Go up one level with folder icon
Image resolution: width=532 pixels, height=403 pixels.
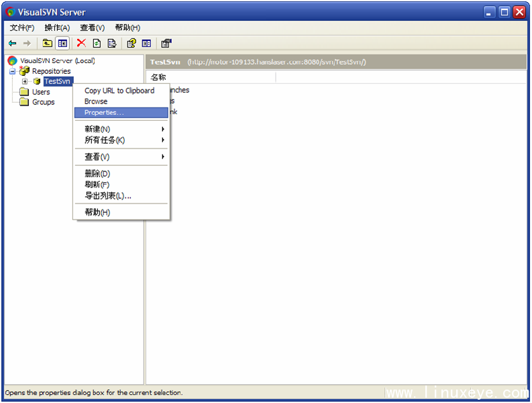(x=47, y=43)
